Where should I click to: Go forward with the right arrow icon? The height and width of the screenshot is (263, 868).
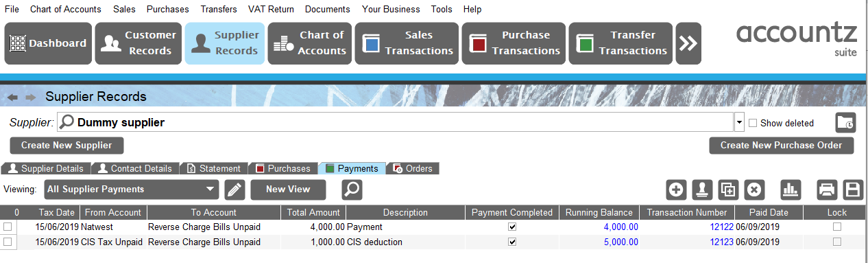pyautogui.click(x=30, y=97)
